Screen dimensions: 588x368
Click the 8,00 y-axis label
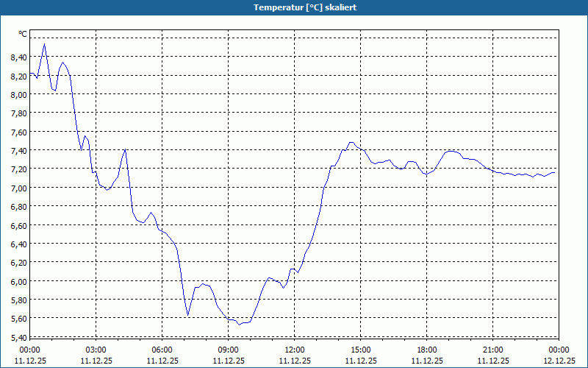click(x=19, y=95)
